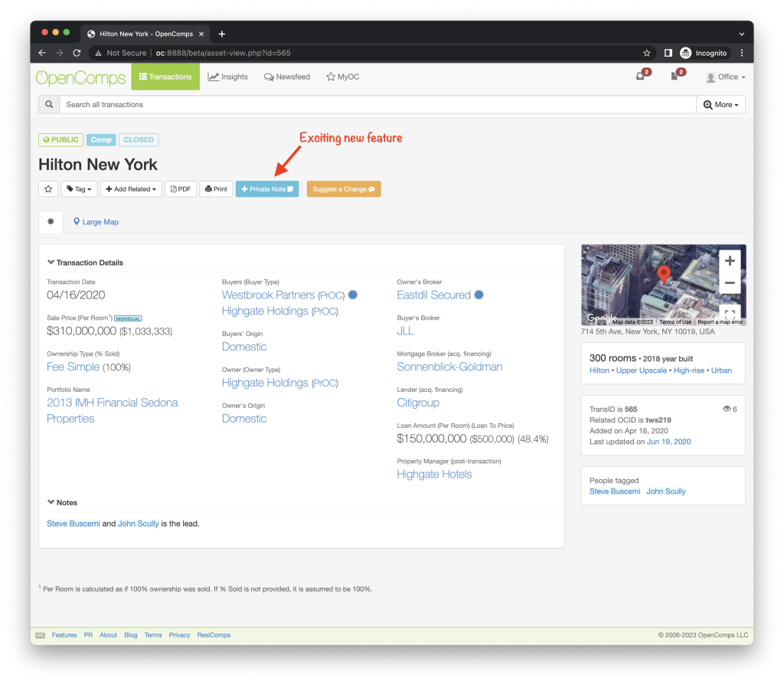Export the transaction as PDF

tap(181, 189)
